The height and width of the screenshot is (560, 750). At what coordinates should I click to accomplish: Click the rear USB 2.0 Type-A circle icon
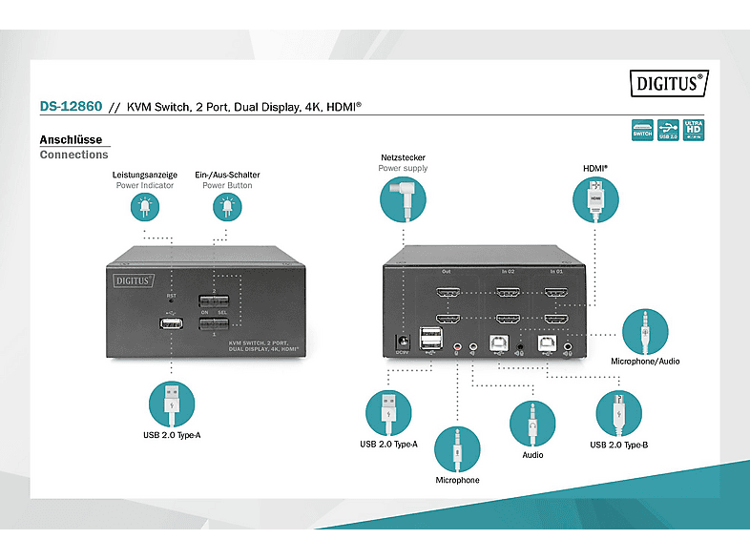click(x=388, y=413)
